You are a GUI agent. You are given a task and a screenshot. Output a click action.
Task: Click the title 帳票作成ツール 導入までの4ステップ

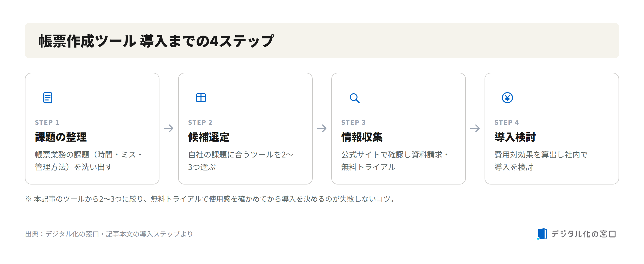click(x=156, y=41)
